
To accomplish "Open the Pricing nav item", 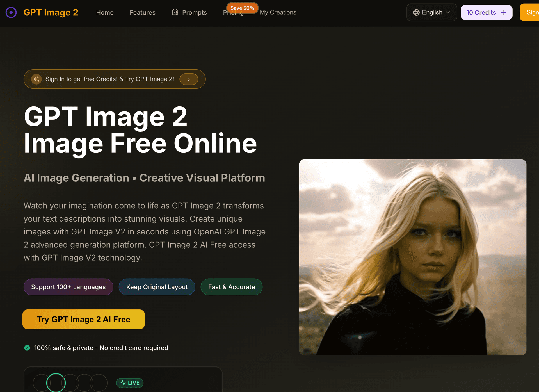I will click(x=233, y=13).
